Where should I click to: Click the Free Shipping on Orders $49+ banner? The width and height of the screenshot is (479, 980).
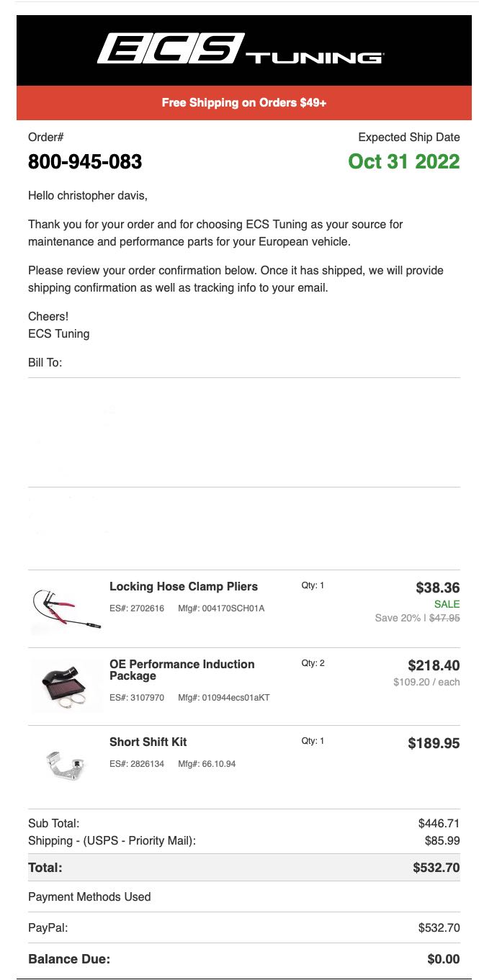click(x=243, y=103)
